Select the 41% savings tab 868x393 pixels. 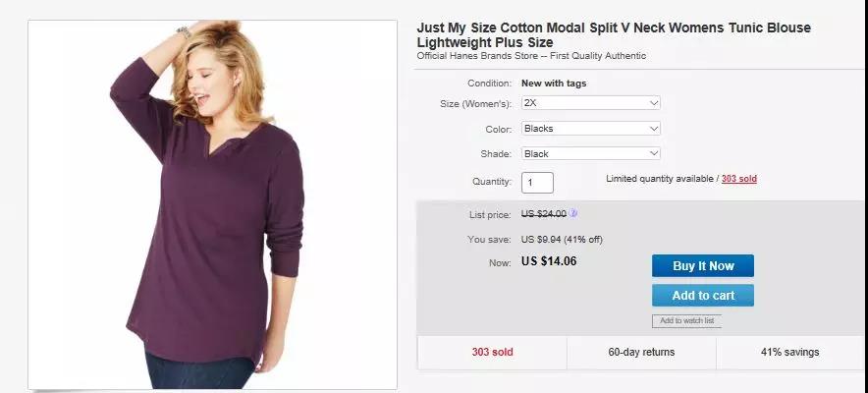789,352
